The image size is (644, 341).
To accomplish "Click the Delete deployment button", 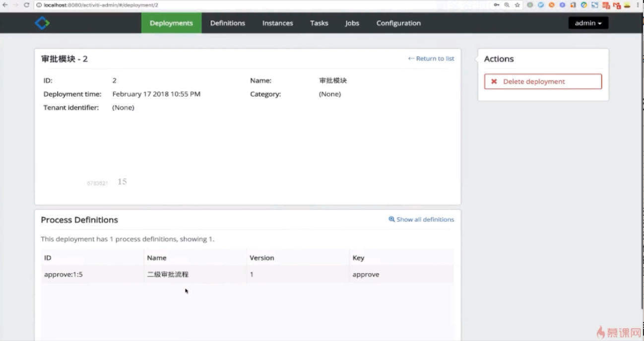I will pyautogui.click(x=543, y=81).
